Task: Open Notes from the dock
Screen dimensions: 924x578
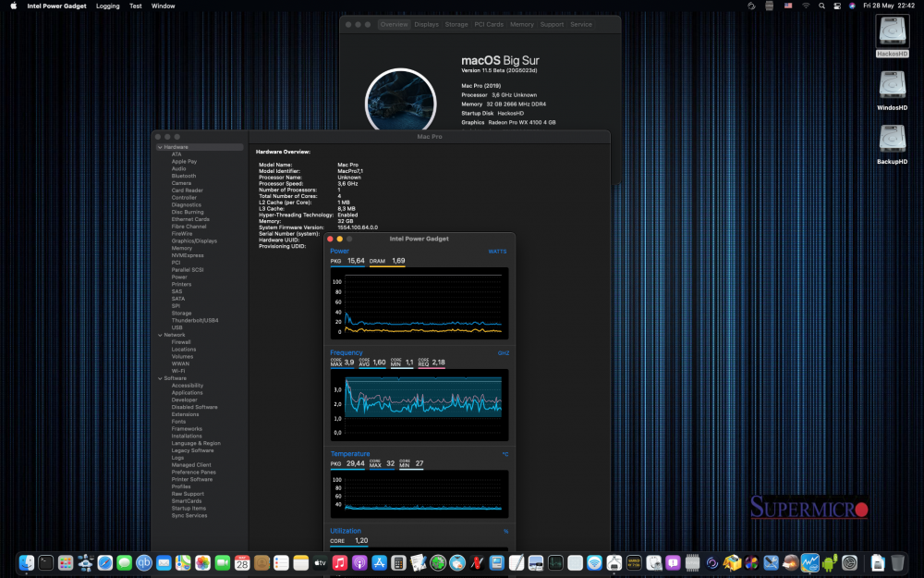Action: pos(301,562)
